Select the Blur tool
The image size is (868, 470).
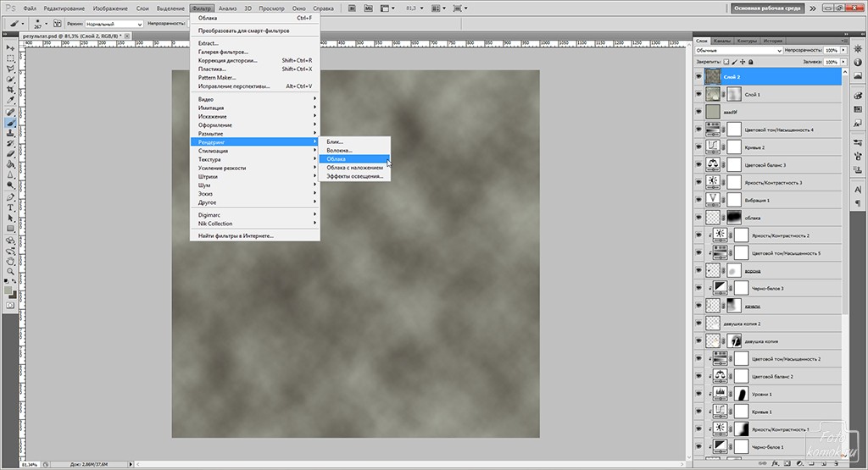10,174
